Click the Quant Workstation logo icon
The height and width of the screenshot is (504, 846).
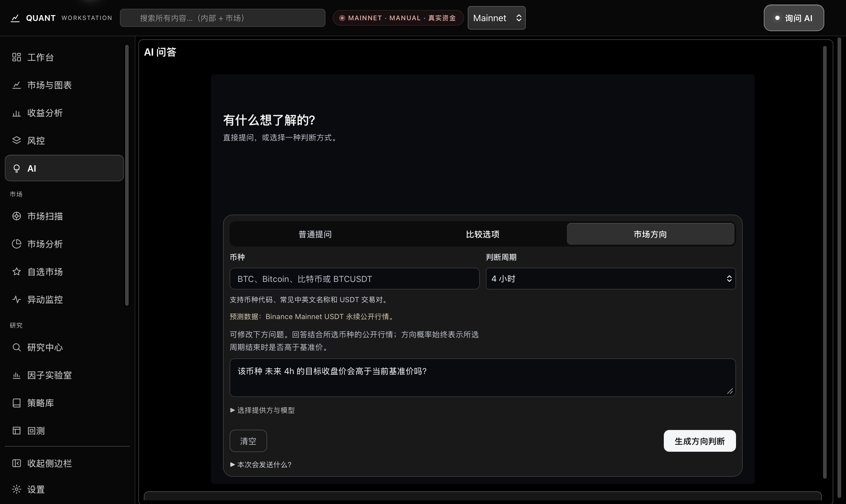point(15,18)
